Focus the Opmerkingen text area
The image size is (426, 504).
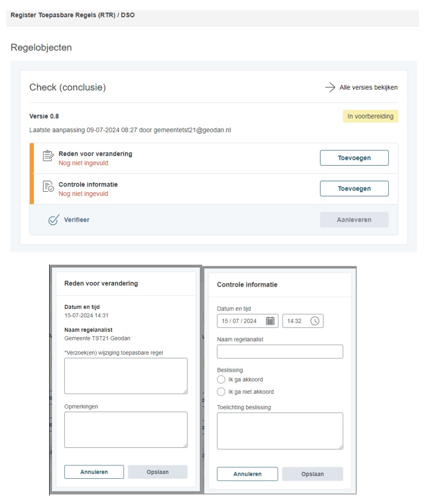tap(126, 429)
